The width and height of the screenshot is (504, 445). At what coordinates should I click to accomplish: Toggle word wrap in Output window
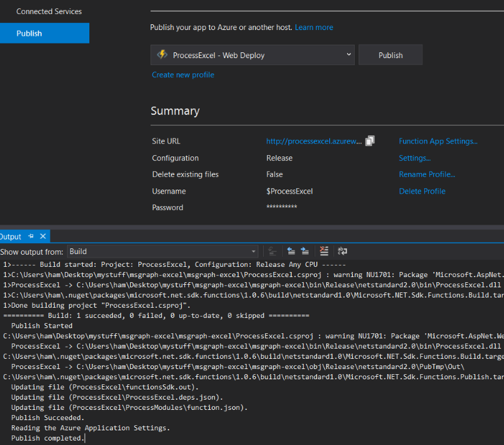tap(343, 252)
